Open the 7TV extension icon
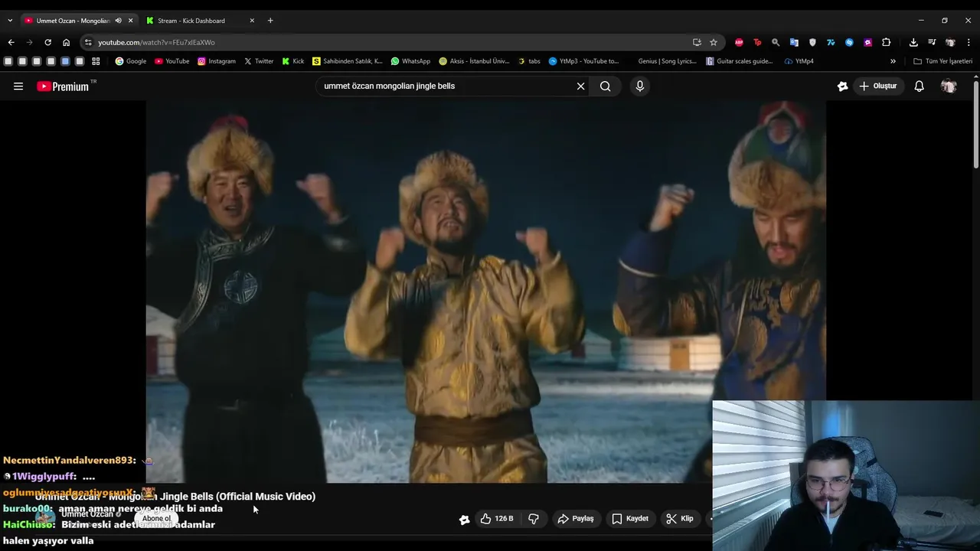This screenshot has height=551, width=980. coord(831,42)
